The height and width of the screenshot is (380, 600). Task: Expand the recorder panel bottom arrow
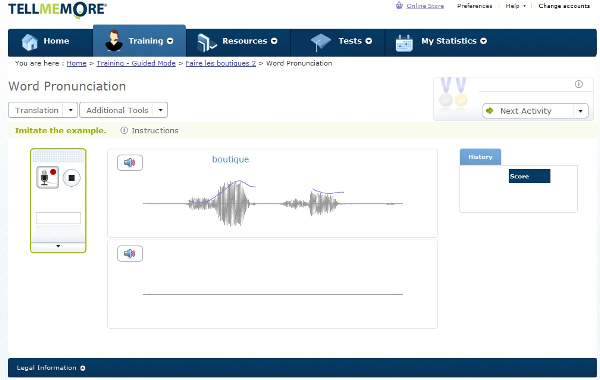(58, 246)
